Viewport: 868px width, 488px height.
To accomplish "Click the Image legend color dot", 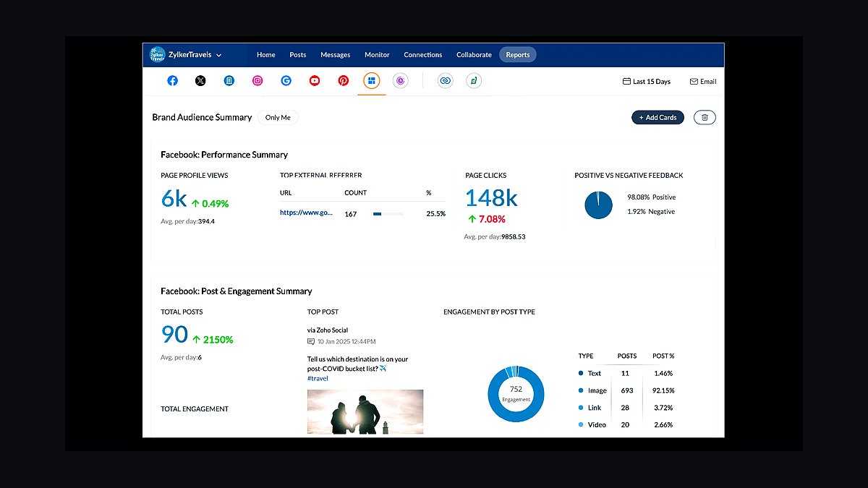I will [x=581, y=390].
